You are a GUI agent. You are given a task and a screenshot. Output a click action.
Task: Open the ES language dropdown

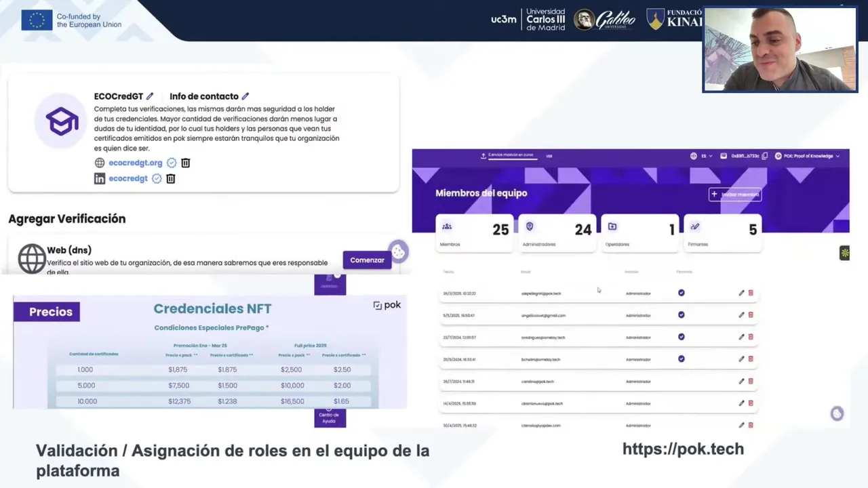[702, 156]
